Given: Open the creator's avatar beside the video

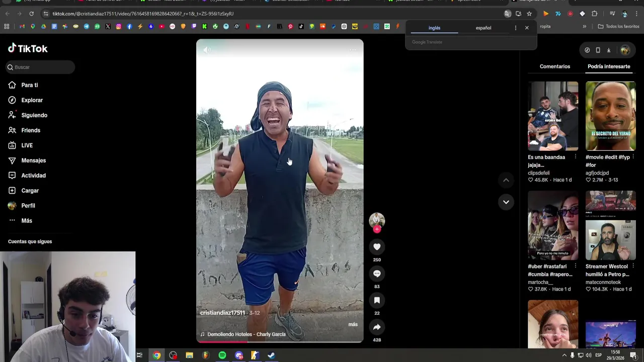Looking at the screenshot, I should 377,220.
